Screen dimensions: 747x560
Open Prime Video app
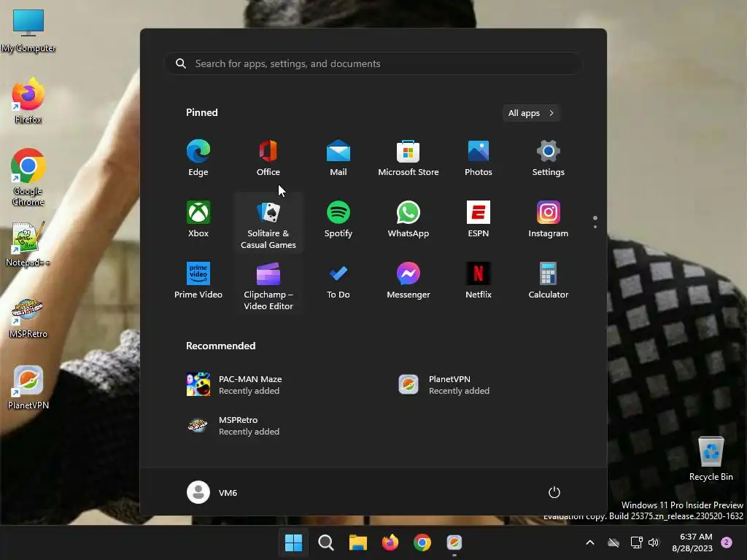click(198, 281)
